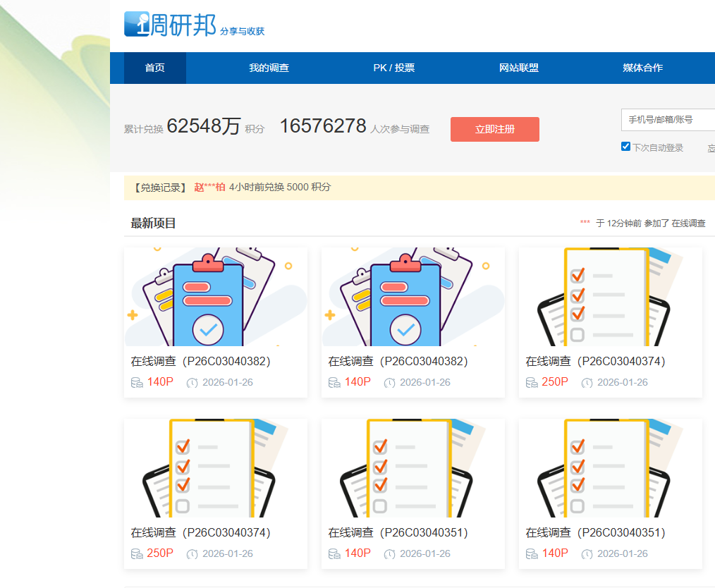The height and width of the screenshot is (588, 715).
Task: Click the clock icon on second top-row card
Action: click(390, 382)
